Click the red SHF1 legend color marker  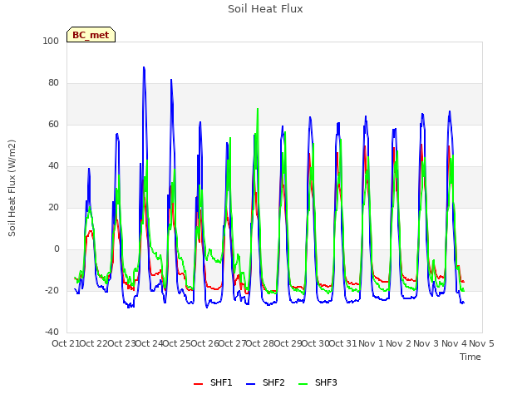pyautogui.click(x=198, y=384)
